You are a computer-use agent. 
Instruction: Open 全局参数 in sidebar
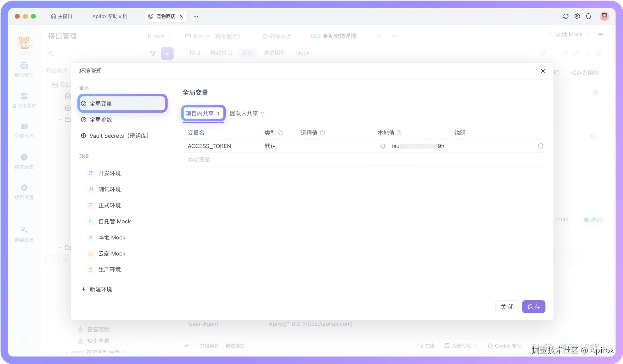click(x=101, y=120)
